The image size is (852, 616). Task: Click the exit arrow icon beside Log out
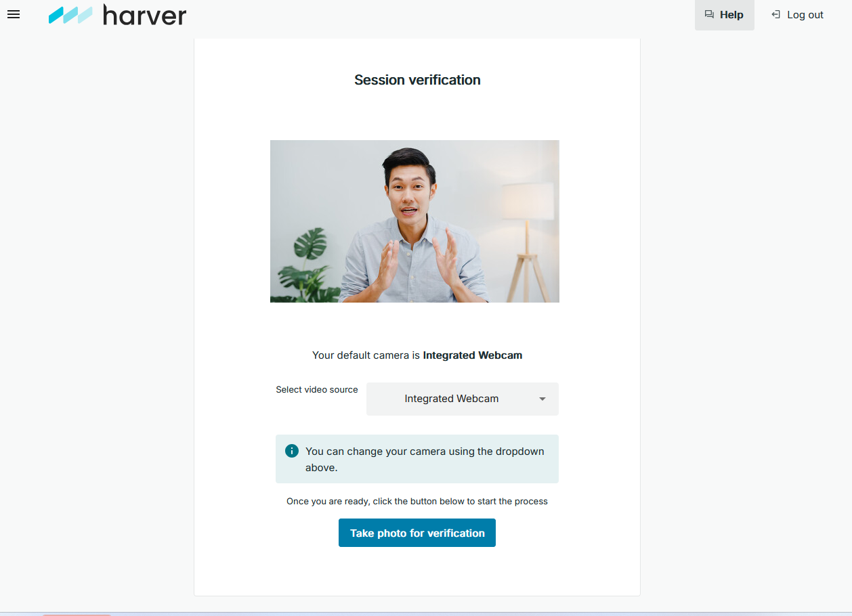tap(776, 14)
